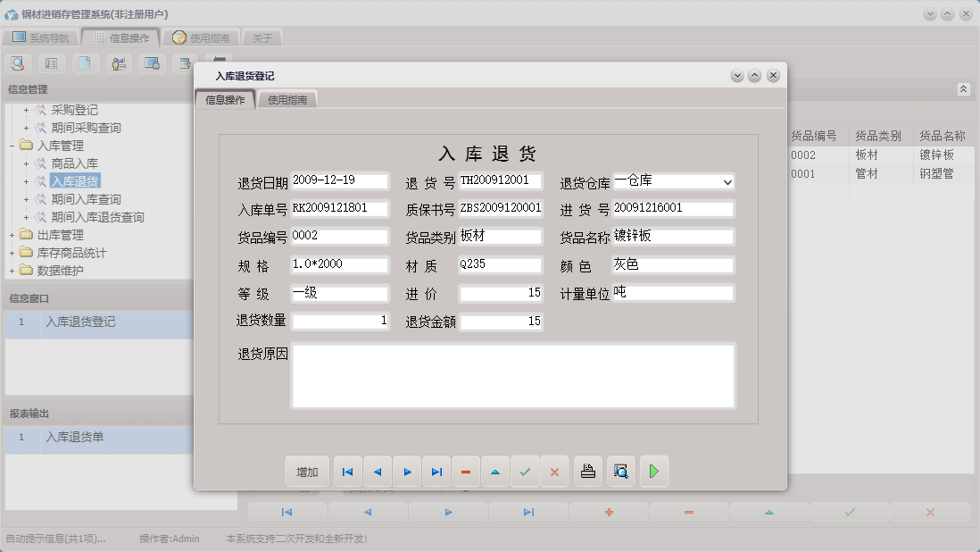This screenshot has width=980, height=552.
Task: Click the print icon in the dialog toolbar
Action: pyautogui.click(x=587, y=471)
